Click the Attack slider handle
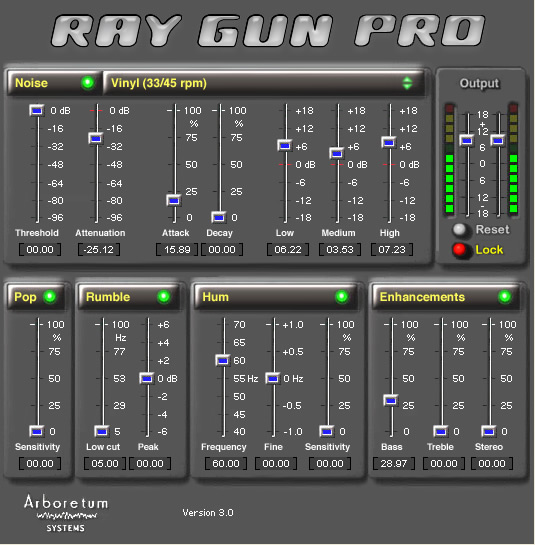The width and height of the screenshot is (535, 545). (173, 201)
